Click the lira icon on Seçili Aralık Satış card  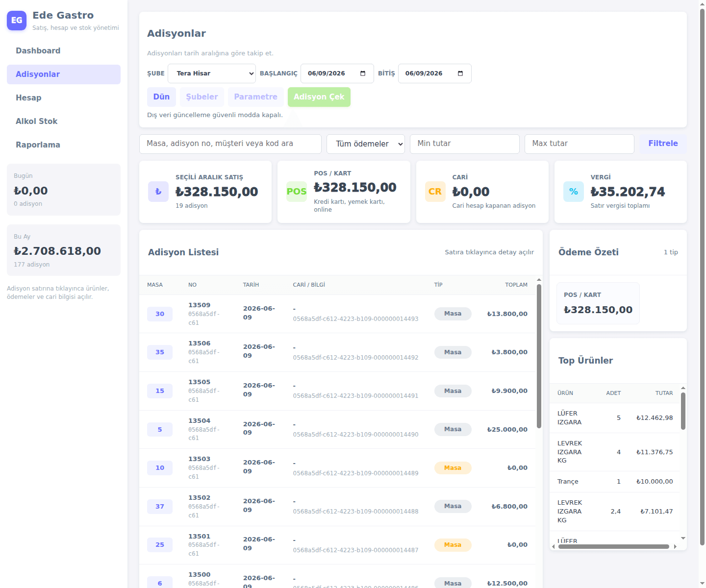click(x=158, y=192)
